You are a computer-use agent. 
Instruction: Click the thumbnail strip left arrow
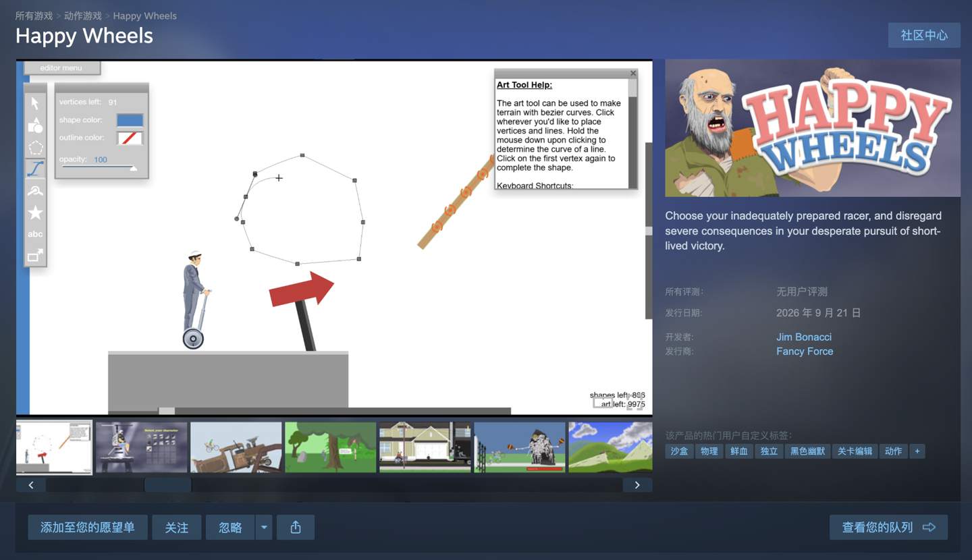[x=31, y=484]
